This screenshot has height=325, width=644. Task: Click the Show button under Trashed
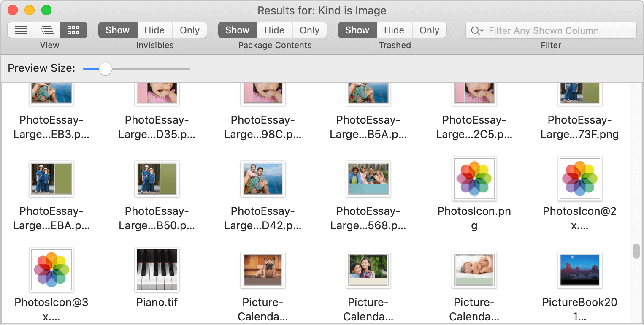[x=357, y=30]
